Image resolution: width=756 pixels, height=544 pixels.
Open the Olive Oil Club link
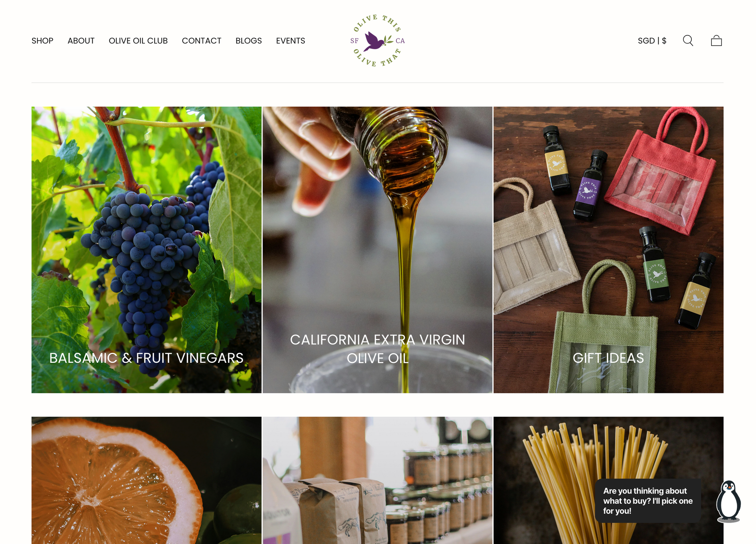(138, 41)
